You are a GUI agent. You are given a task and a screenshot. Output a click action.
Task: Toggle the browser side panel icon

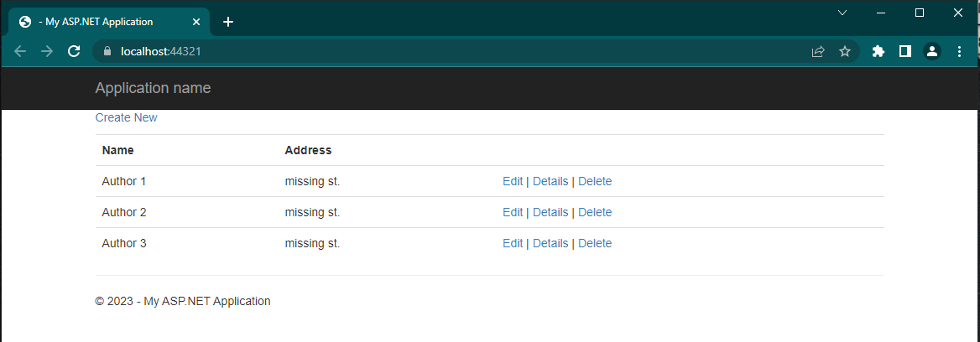tap(905, 51)
